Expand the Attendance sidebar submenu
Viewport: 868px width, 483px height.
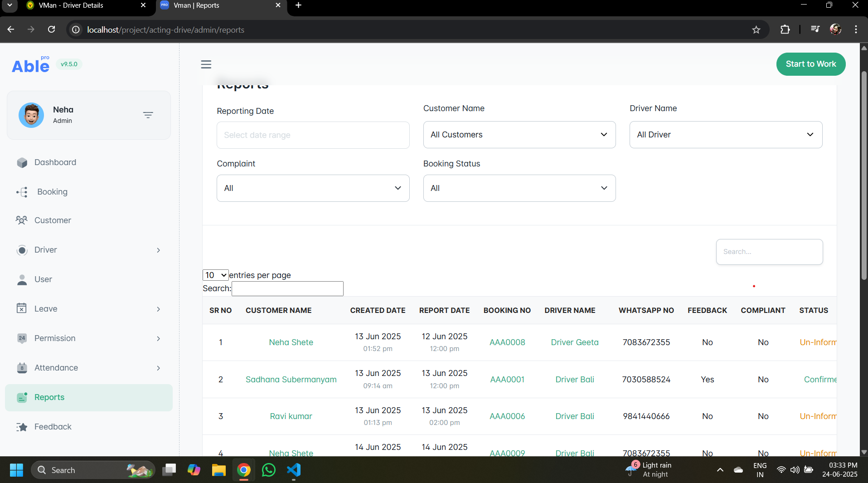158,368
